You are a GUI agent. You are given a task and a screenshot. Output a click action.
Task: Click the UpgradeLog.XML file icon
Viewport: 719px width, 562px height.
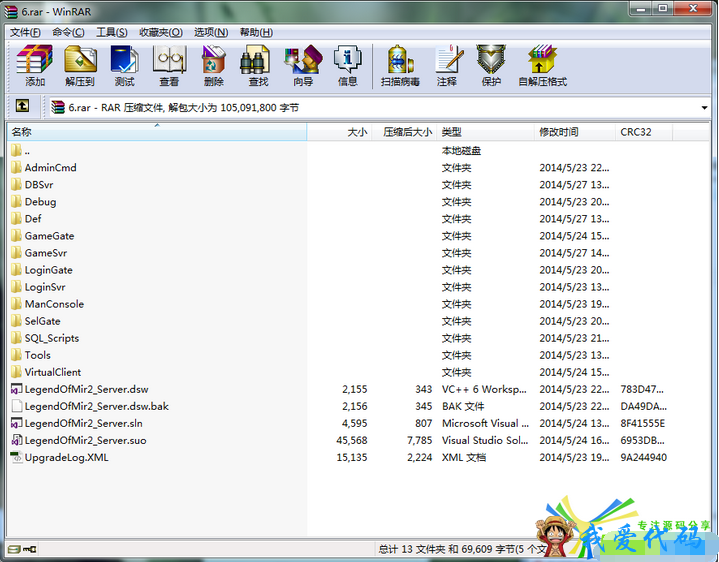point(17,457)
